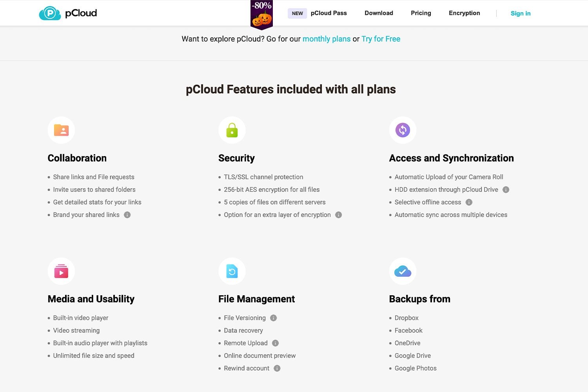Follow the monthly plans link
Image resolution: width=588 pixels, height=392 pixels.
pos(327,39)
